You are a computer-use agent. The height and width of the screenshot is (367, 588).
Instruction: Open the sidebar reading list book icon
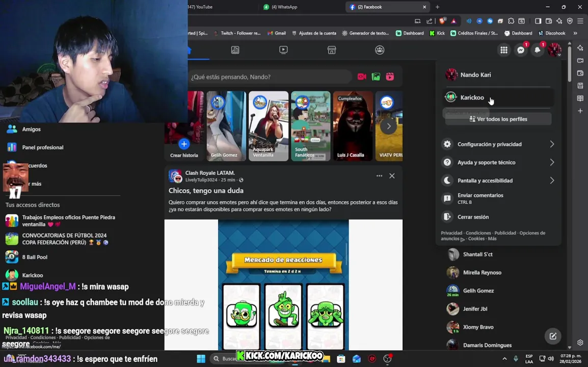[x=580, y=98]
